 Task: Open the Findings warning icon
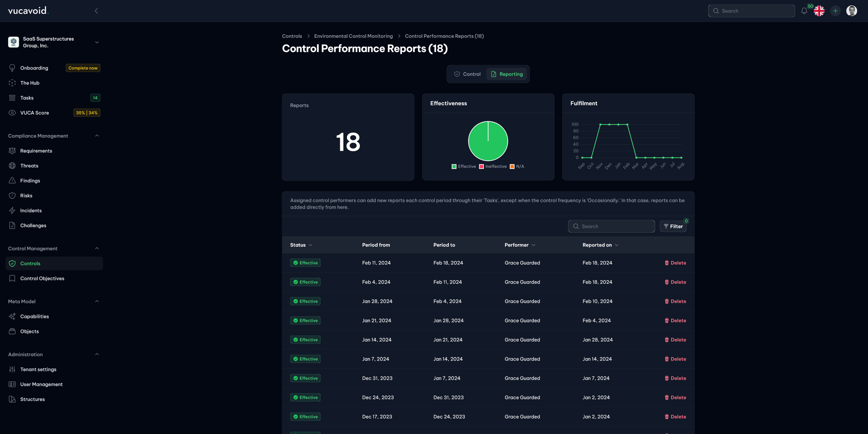coord(12,181)
